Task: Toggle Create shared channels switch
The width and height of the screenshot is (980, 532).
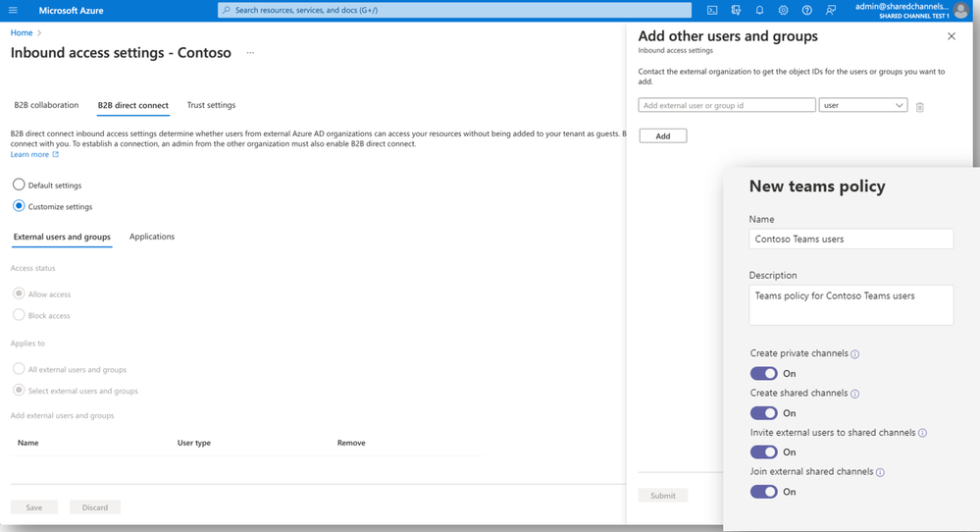Action: click(x=764, y=412)
